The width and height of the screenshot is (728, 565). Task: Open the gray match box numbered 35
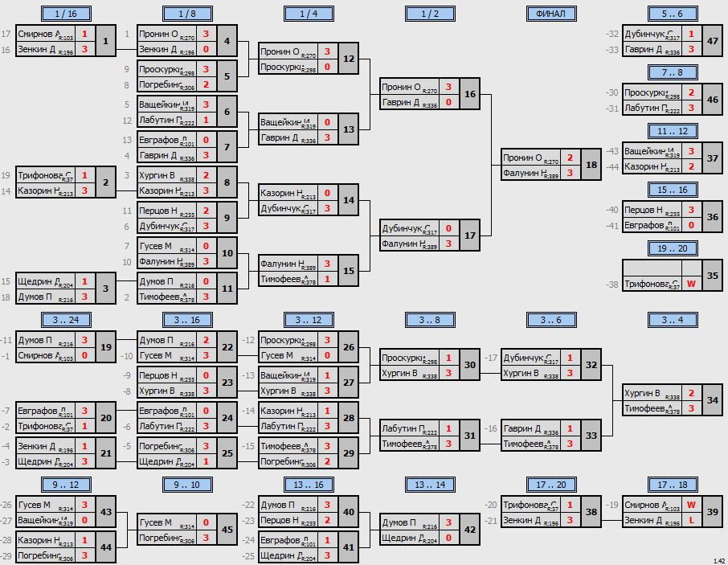coord(713,276)
